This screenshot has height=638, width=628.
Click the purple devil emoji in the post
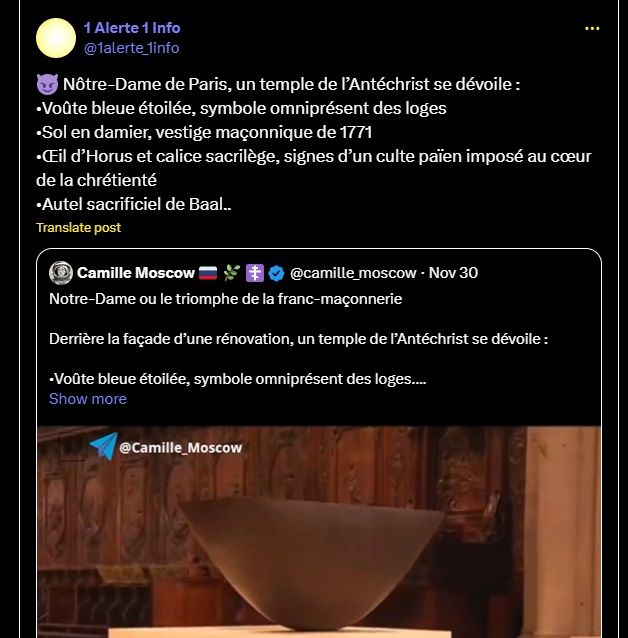pos(47,84)
